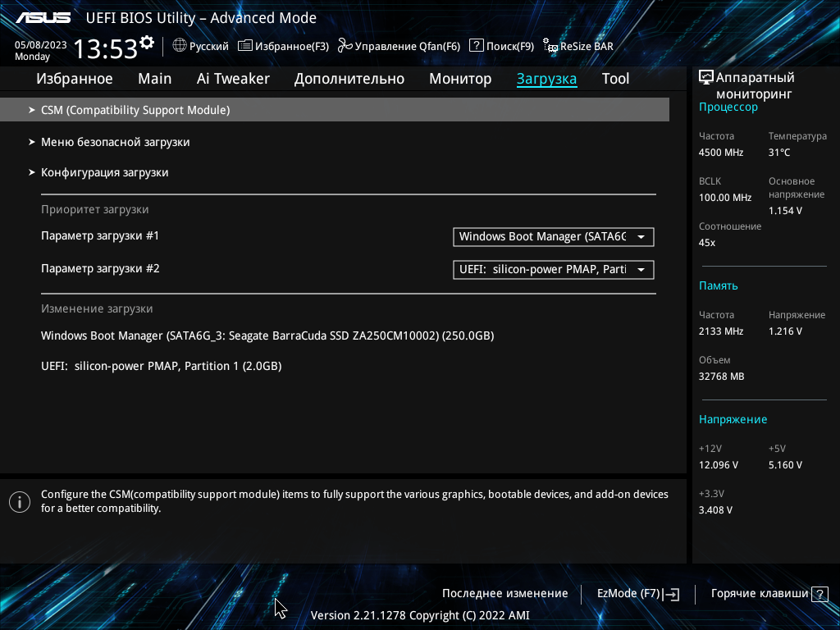The width and height of the screenshot is (840, 630).
Task: Expand Конфигурация загрузки submenu
Action: coord(104,173)
